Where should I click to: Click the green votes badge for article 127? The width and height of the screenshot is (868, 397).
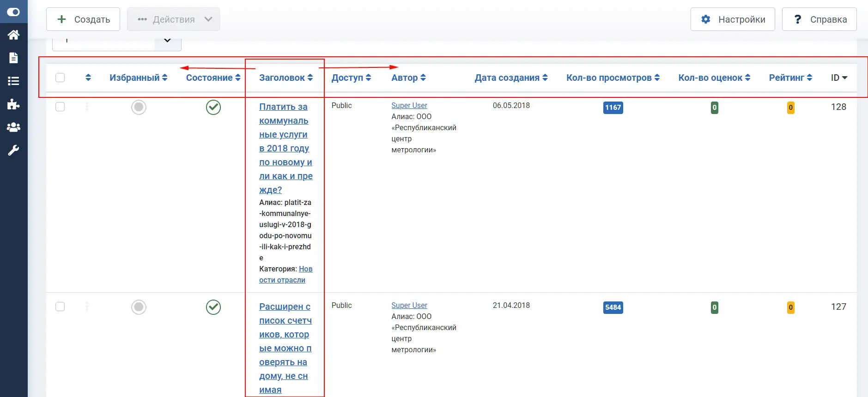[715, 307]
